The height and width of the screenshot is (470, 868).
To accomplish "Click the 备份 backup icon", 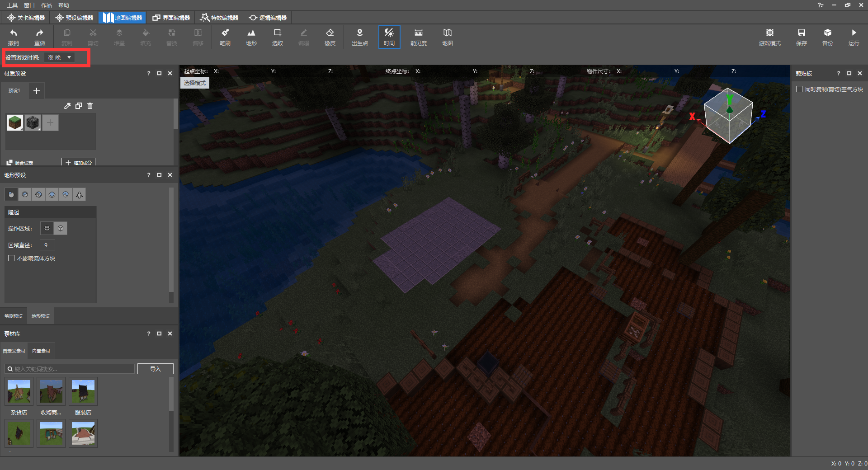I will [828, 33].
